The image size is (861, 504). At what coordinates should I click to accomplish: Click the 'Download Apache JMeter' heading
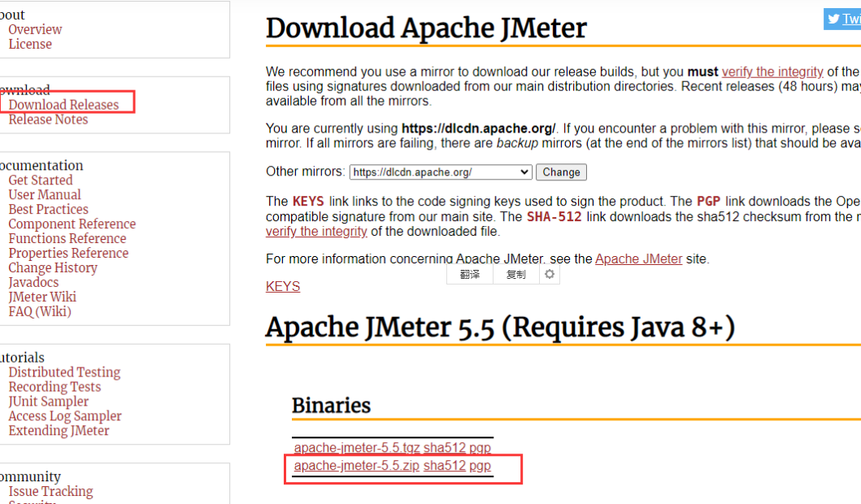pos(426,28)
